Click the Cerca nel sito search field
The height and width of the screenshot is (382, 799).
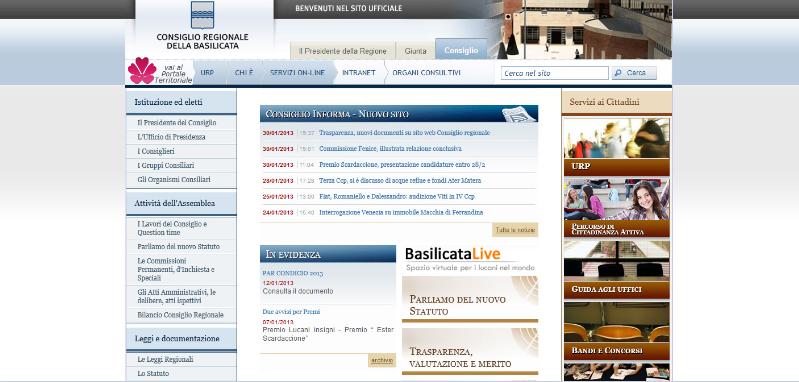pyautogui.click(x=554, y=73)
